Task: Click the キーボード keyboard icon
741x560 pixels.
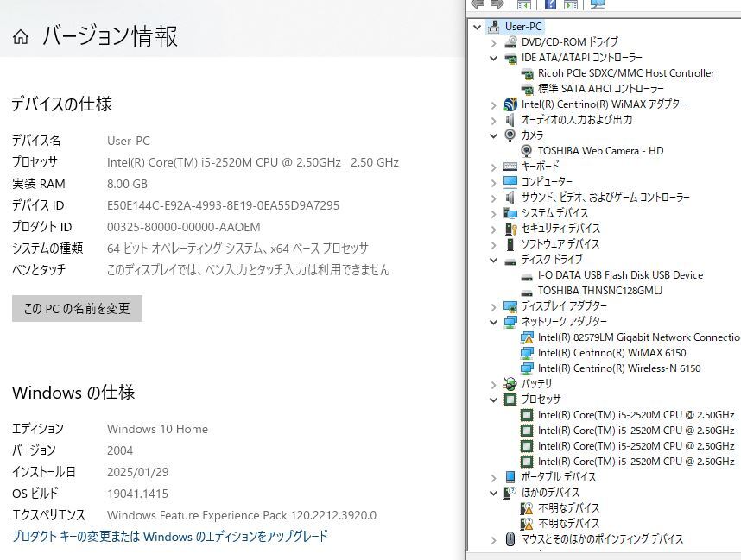Action: tap(510, 167)
